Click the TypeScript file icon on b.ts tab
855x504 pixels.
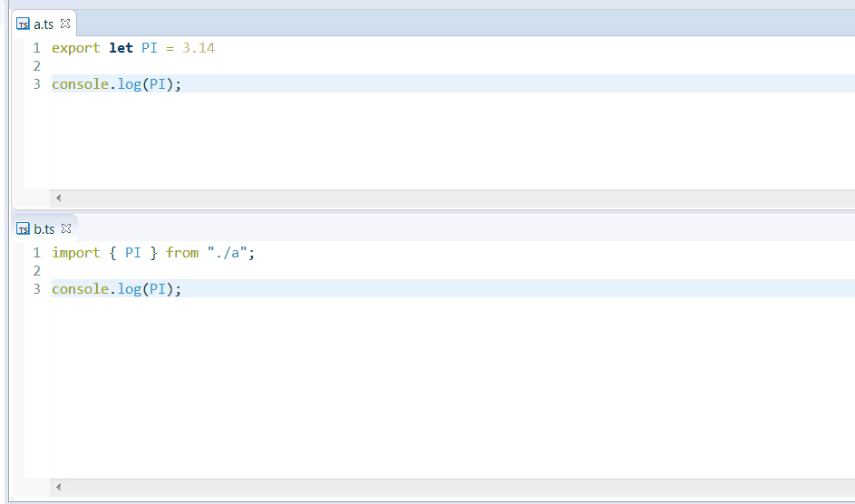click(x=24, y=229)
